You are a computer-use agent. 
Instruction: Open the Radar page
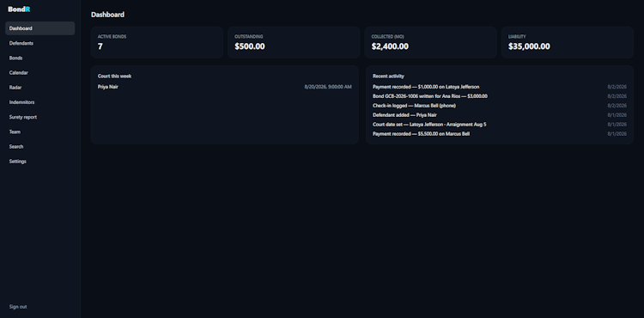click(39, 88)
